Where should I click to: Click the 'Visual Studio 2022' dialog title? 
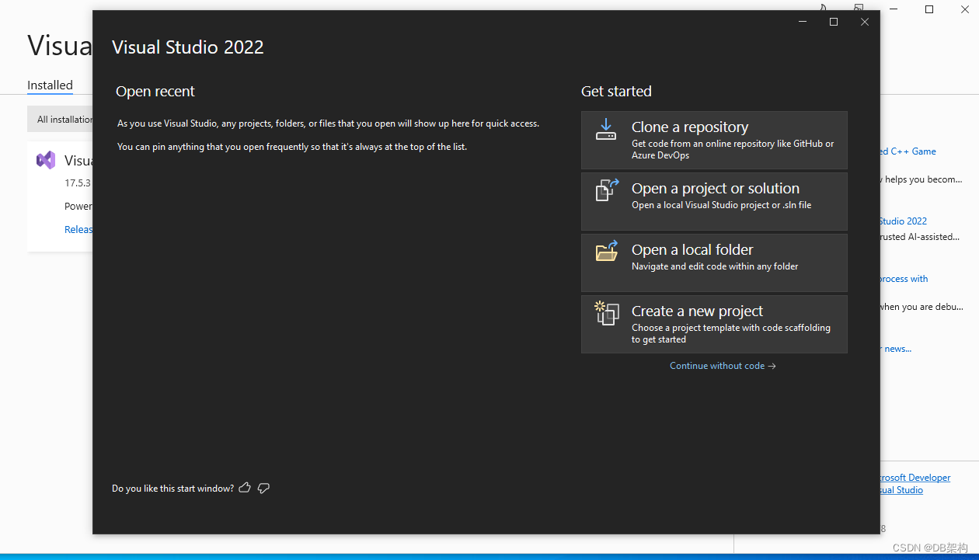188,47
